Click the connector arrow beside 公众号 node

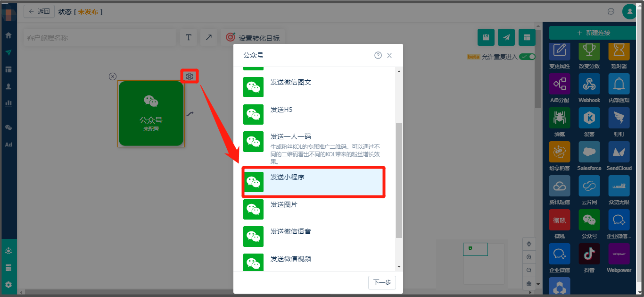click(190, 113)
